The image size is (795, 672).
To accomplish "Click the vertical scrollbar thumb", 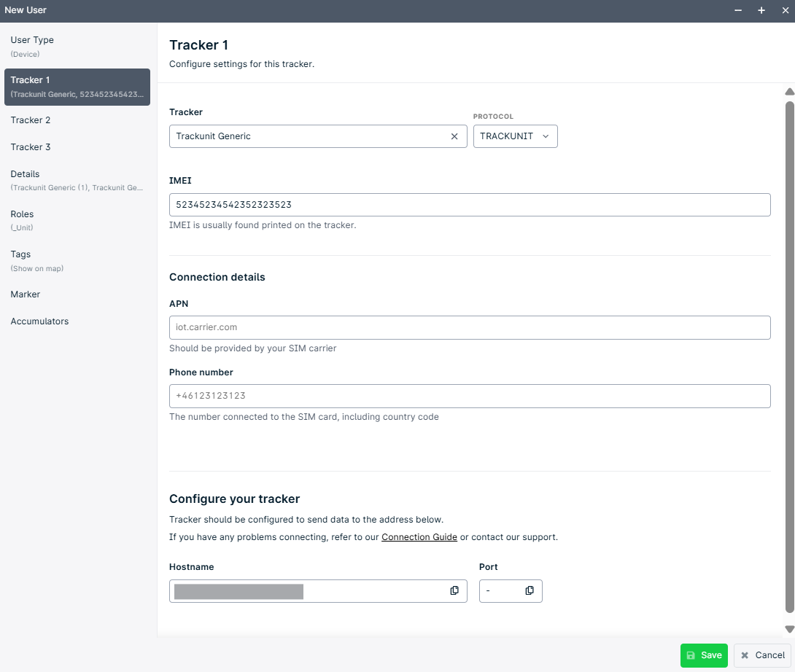I will click(x=789, y=357).
